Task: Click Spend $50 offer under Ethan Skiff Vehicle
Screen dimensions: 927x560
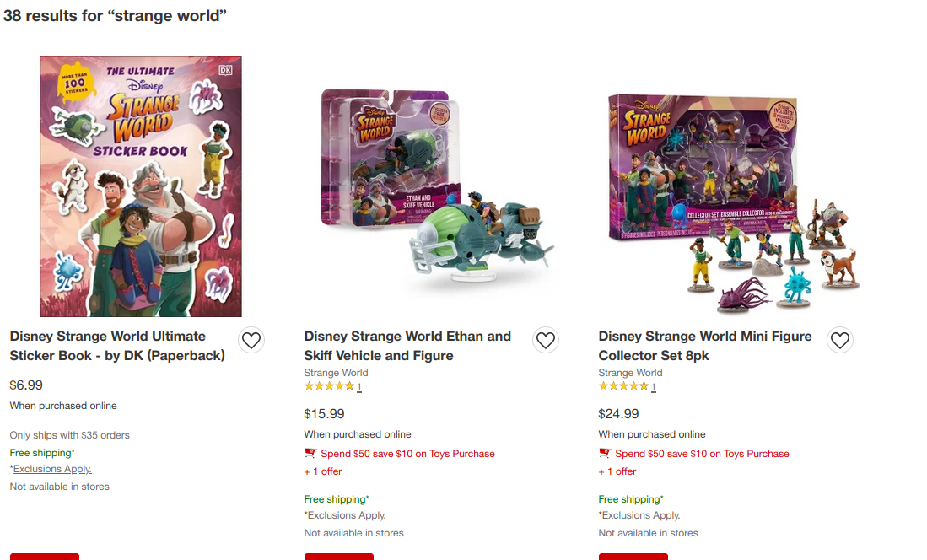Action: 407,454
